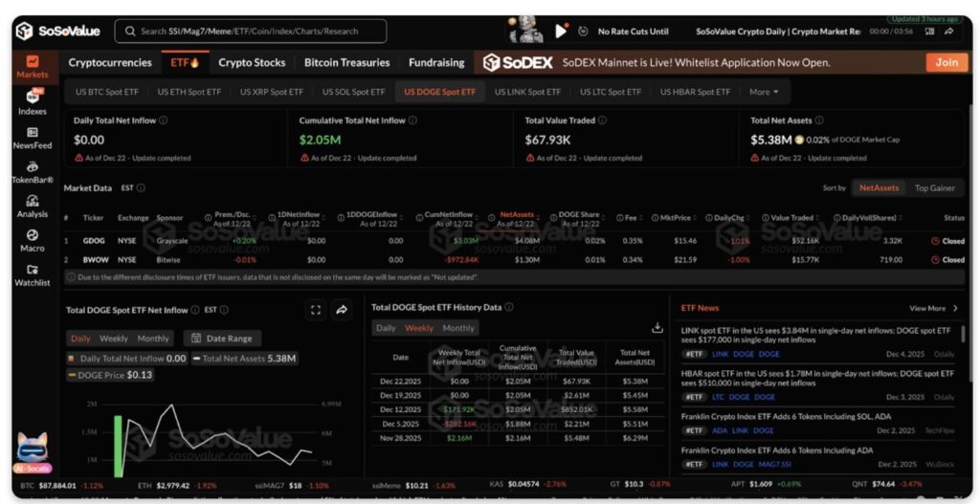Screen dimensions: 980x504
Task: Click the orange Join button
Action: point(946,62)
